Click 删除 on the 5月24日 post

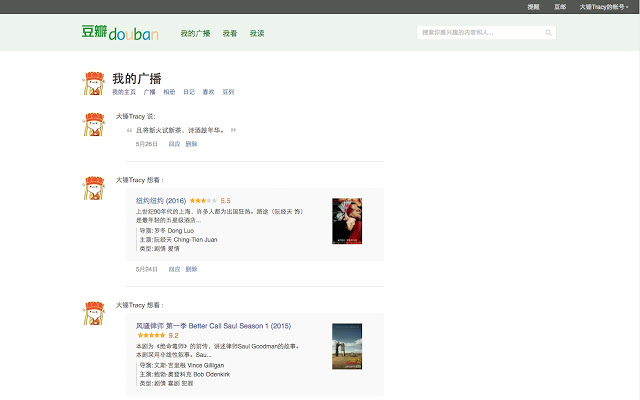pos(191,269)
